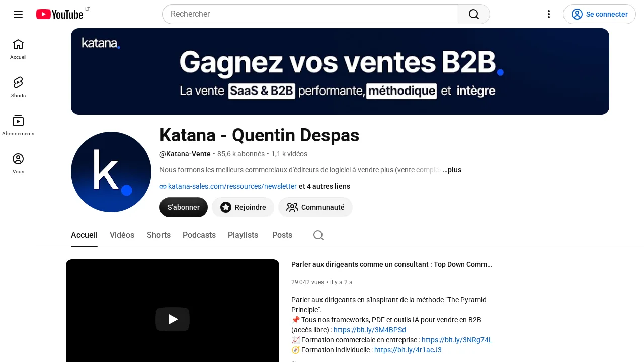
Task: Click the @Katana-Vente channel handle
Action: (185, 154)
